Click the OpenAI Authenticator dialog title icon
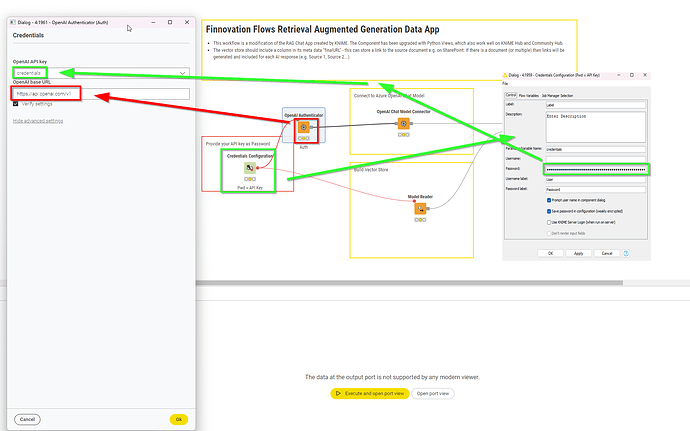The image size is (690, 431). coord(13,22)
